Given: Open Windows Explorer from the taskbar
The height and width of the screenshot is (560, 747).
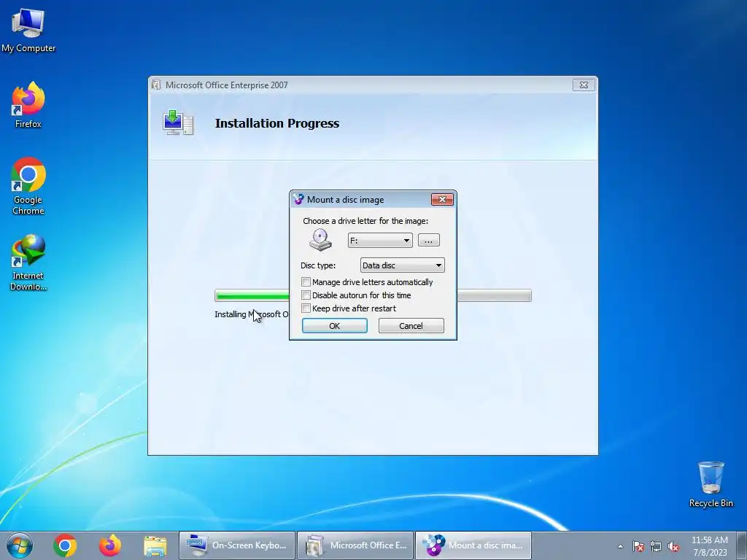Looking at the screenshot, I should pos(155,545).
